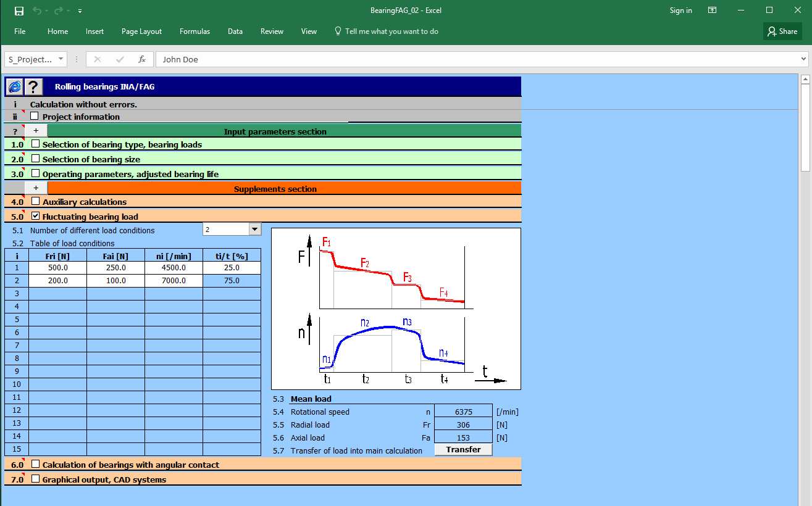Image resolution: width=812 pixels, height=506 pixels.
Task: Click mean rotational speed value 6375
Action: click(x=463, y=412)
